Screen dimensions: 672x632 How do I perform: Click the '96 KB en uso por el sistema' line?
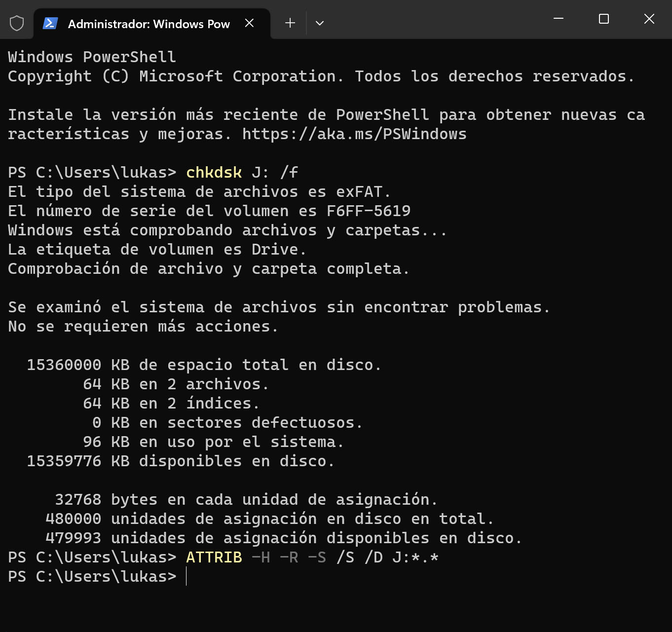click(x=213, y=442)
